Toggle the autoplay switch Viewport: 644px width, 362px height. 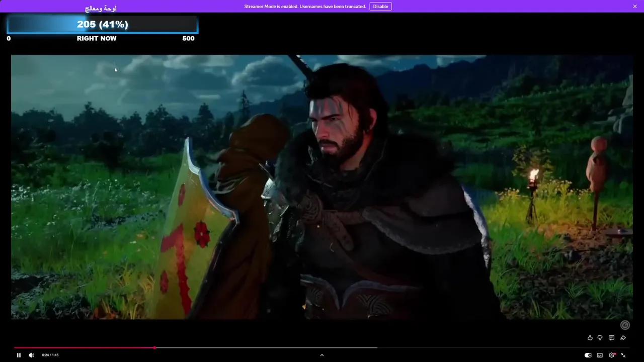[x=588, y=355]
